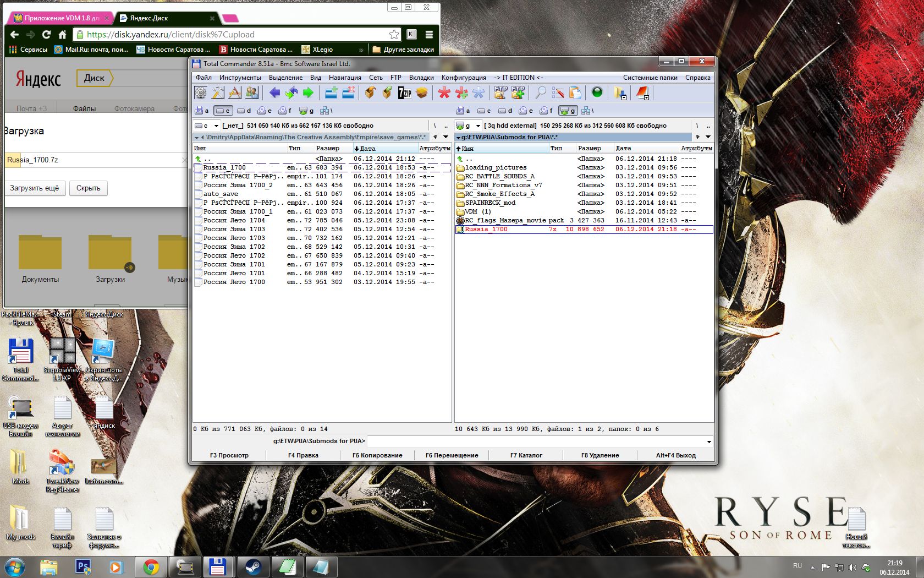Click the green forward arrow icon

(x=308, y=93)
